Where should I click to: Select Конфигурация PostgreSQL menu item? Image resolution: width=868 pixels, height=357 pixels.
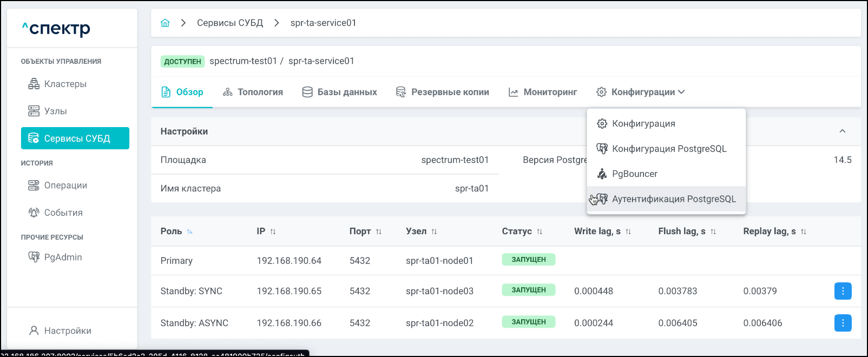pyautogui.click(x=669, y=149)
